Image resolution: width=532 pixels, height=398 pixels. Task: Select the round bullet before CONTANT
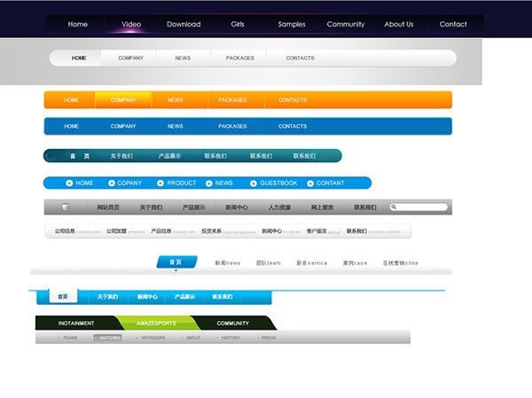[310, 183]
